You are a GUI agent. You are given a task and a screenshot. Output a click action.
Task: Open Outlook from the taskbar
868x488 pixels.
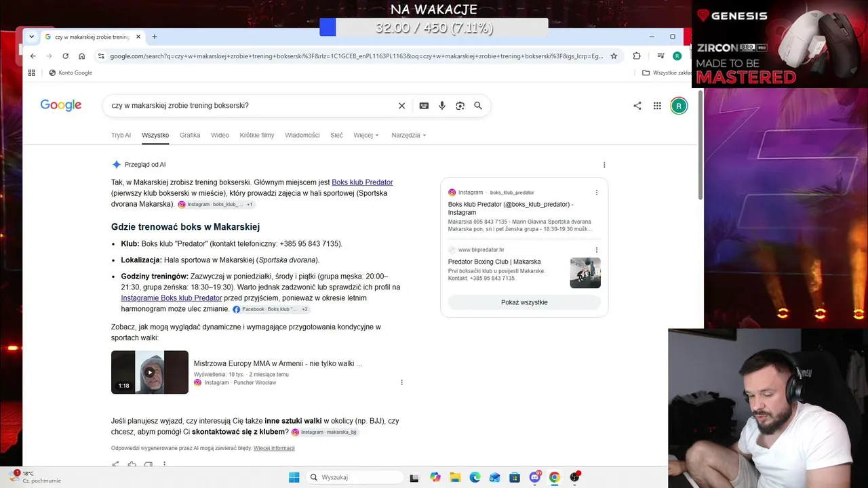tap(495, 477)
